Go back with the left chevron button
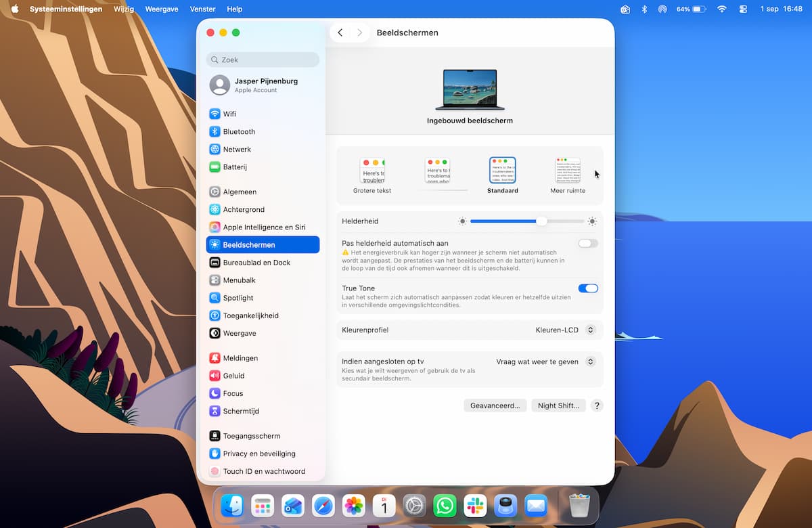The image size is (812, 528). [340, 32]
